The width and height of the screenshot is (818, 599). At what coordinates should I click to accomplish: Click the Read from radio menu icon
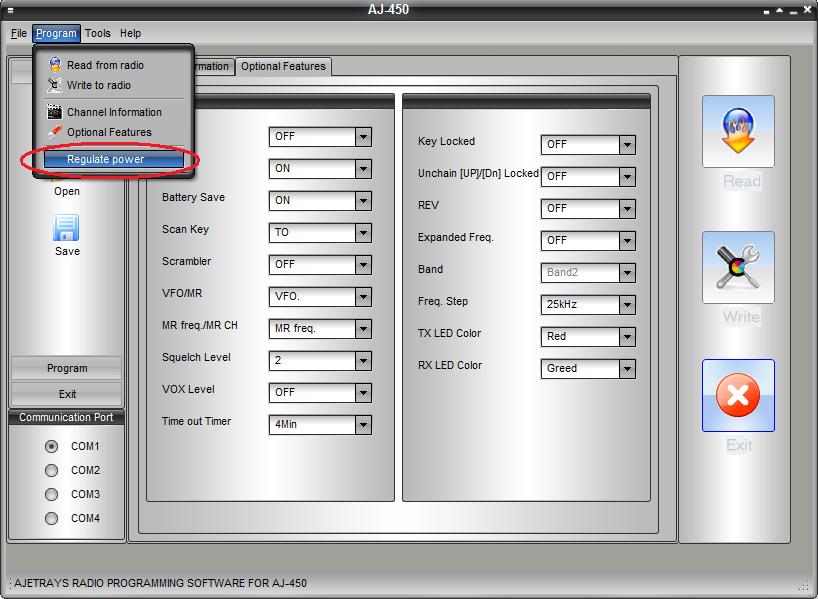pos(55,65)
